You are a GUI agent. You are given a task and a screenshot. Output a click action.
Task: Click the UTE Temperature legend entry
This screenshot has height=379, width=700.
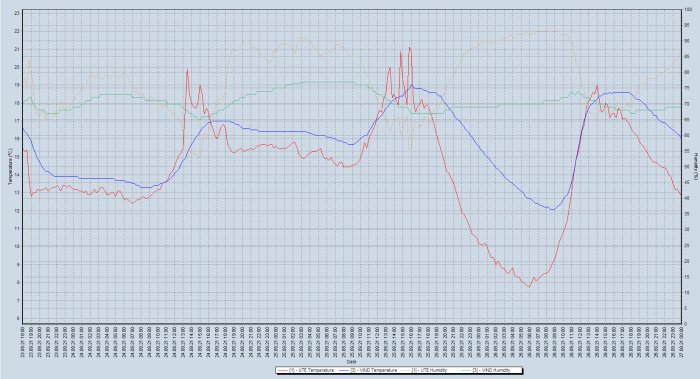305,370
